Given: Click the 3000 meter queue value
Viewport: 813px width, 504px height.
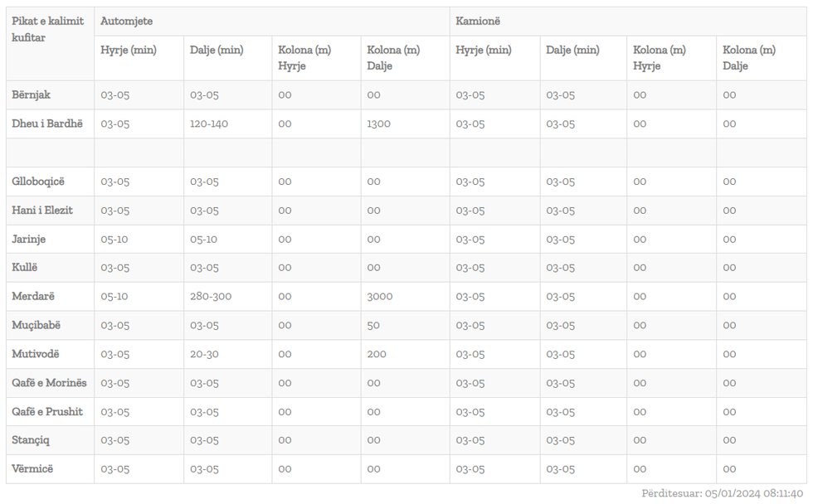Looking at the screenshot, I should tap(380, 297).
